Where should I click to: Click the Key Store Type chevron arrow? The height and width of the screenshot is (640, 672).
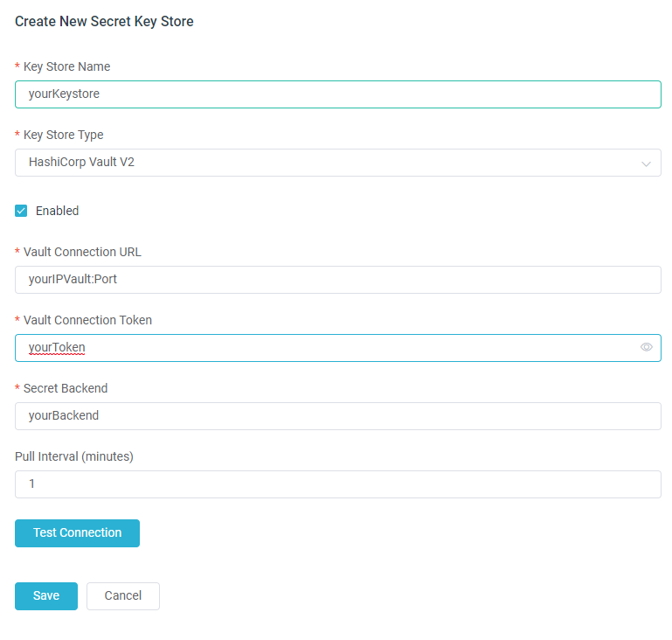(x=646, y=163)
